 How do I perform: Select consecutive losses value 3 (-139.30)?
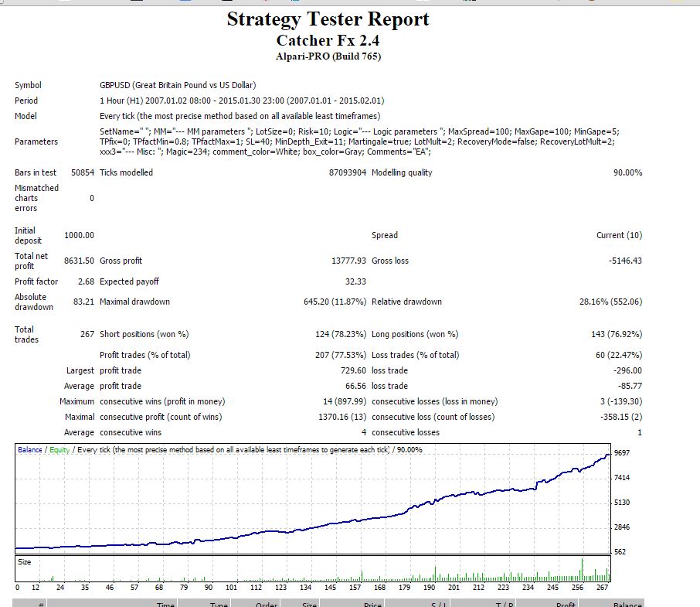[621, 401]
